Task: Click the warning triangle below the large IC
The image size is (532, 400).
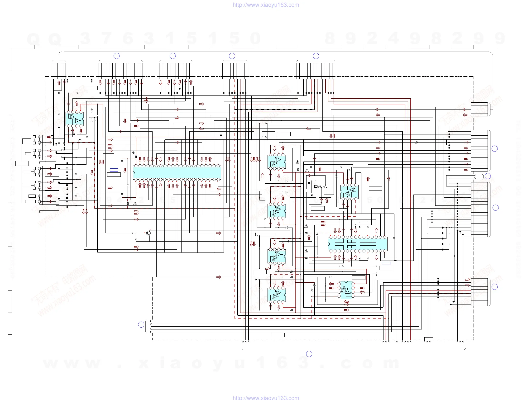Action: pyautogui.click(x=135, y=203)
